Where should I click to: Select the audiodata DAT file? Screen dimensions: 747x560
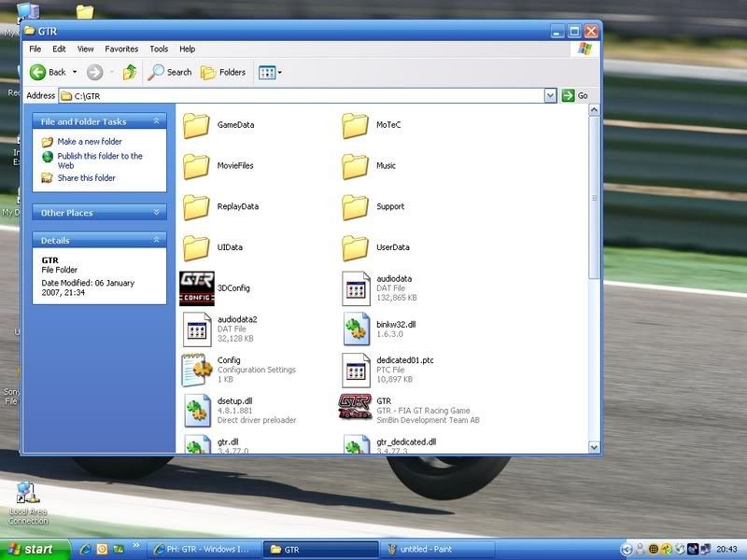coord(356,287)
